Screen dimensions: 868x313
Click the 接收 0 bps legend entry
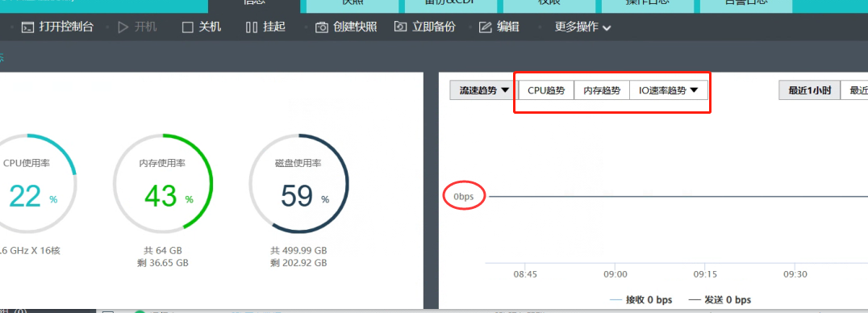641,300
